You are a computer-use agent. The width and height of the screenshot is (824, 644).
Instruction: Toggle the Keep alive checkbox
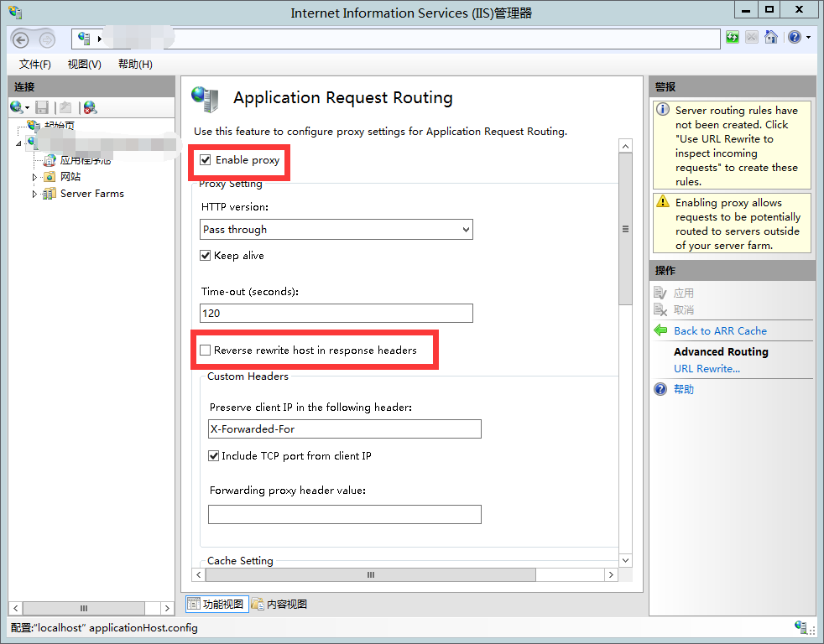tap(206, 256)
